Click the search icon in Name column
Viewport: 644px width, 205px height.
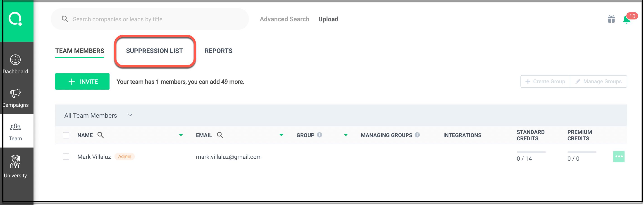point(100,135)
